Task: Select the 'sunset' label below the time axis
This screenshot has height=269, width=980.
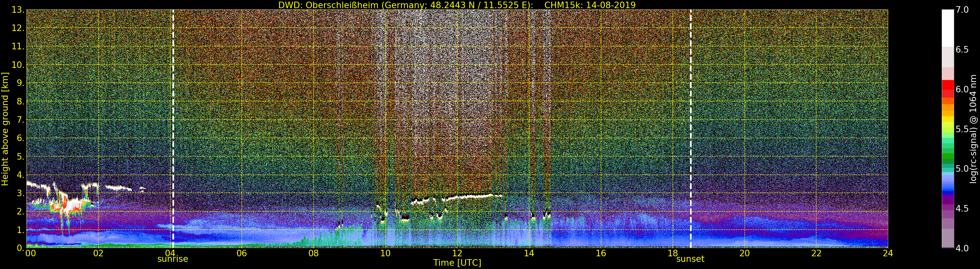Action: point(690,259)
